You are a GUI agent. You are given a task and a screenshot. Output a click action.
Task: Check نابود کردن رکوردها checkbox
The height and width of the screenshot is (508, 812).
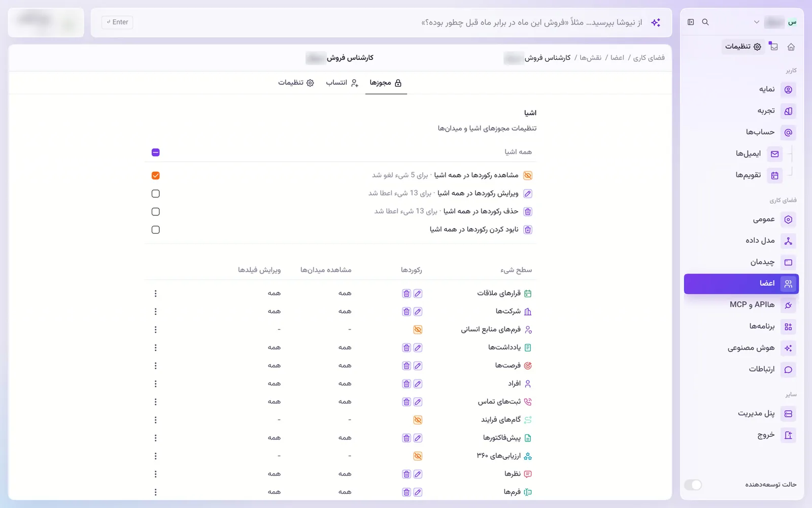click(x=156, y=230)
